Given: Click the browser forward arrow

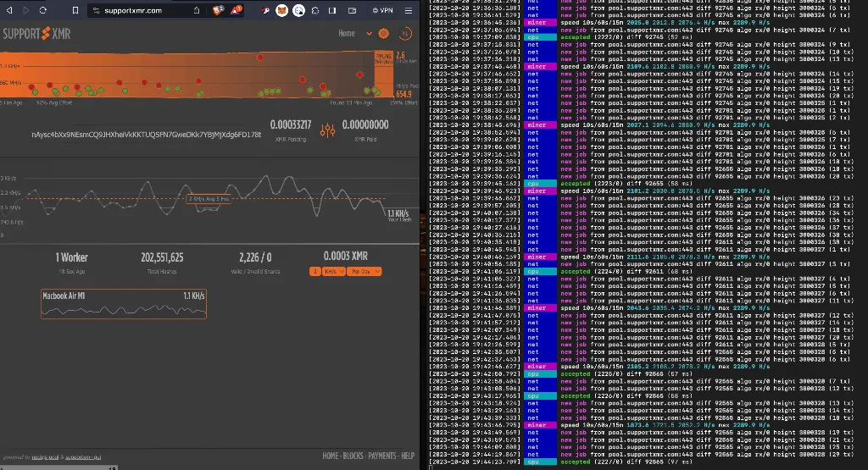Looking at the screenshot, I should coord(26,10).
